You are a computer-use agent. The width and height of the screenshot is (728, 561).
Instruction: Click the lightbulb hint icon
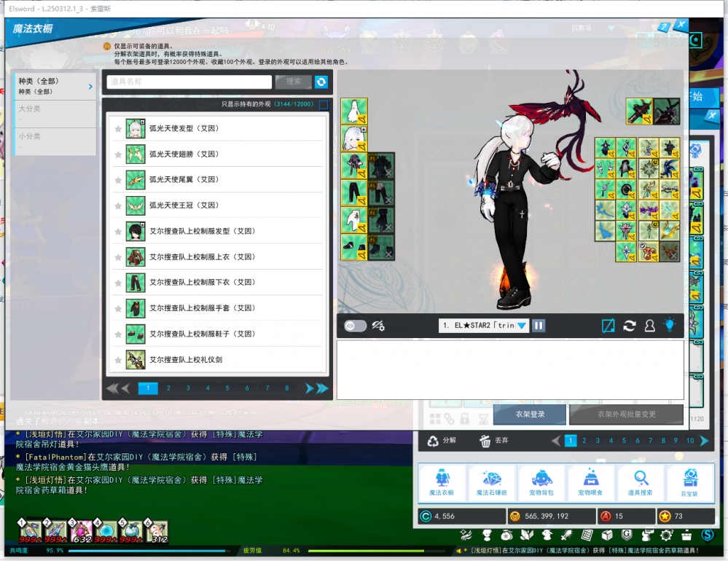pyautogui.click(x=670, y=325)
